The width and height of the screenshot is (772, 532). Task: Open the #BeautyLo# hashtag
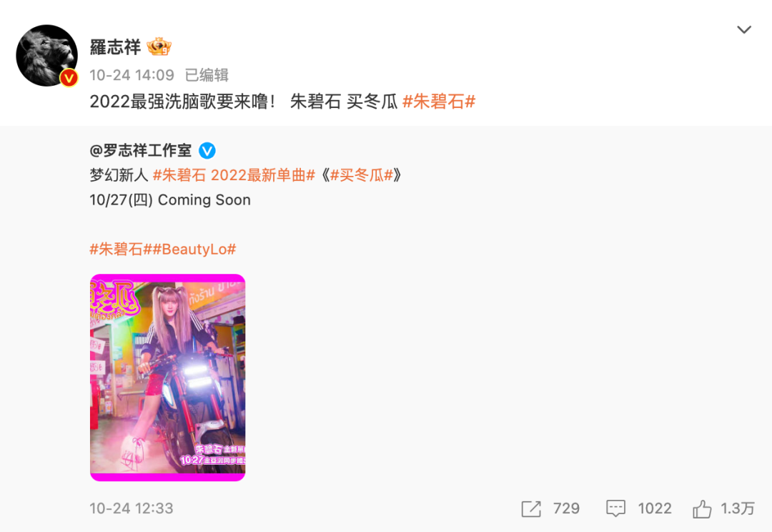click(x=194, y=250)
